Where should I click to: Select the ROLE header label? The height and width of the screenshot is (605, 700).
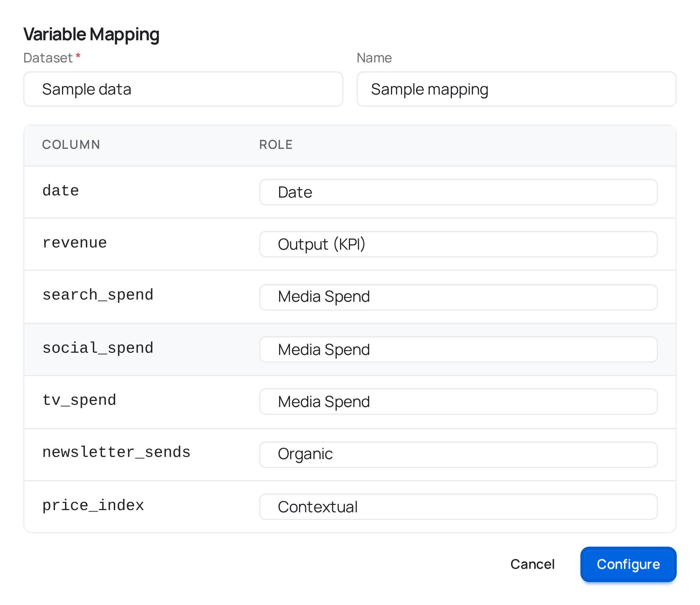[x=276, y=144]
